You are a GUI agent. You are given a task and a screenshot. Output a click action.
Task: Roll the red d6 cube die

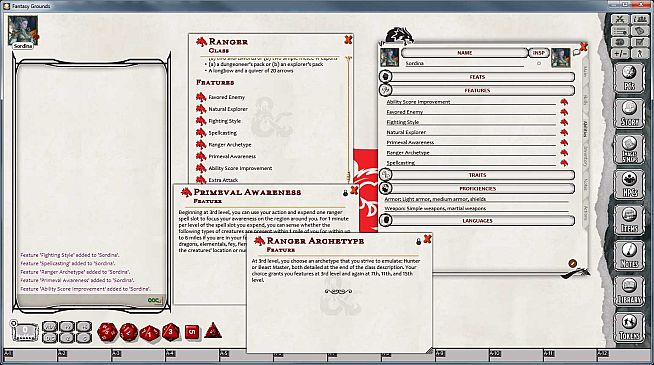point(191,332)
